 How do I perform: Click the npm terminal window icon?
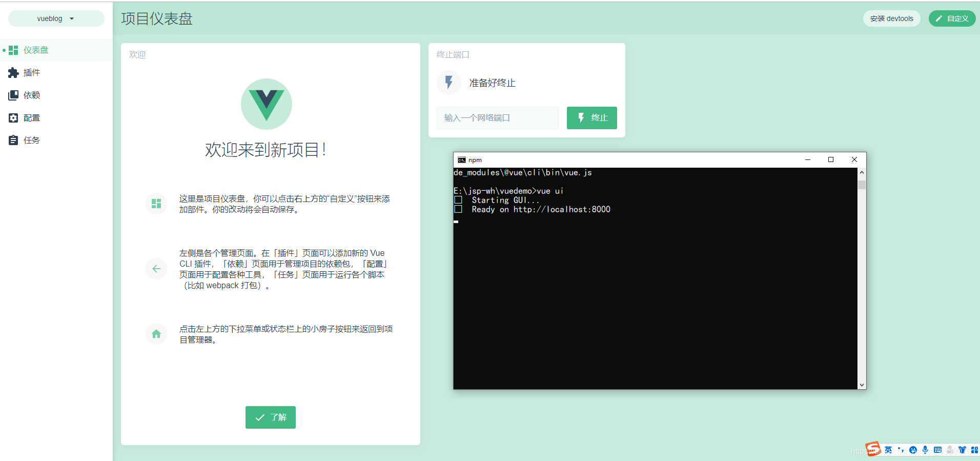461,160
